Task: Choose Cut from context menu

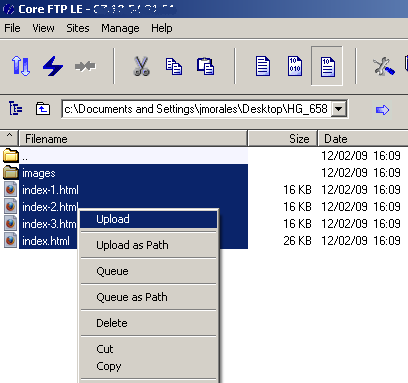Action: 149,349
